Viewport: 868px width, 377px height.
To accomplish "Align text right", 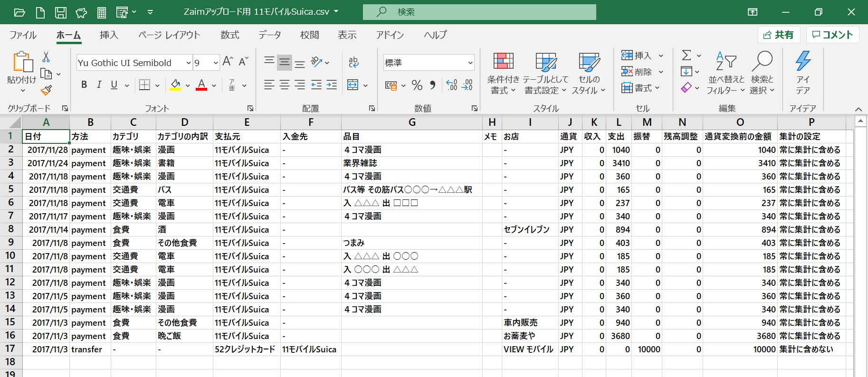I will click(x=300, y=85).
